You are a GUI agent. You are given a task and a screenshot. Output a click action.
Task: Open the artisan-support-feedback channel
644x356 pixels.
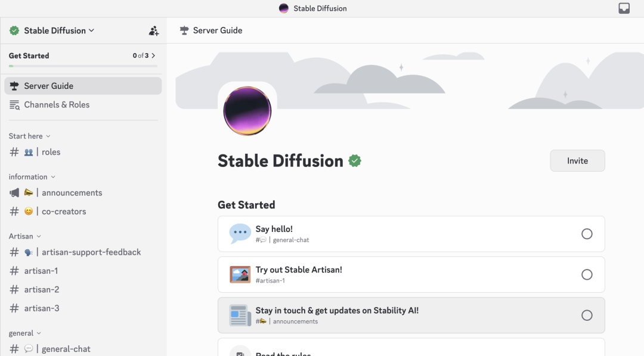[91, 252]
